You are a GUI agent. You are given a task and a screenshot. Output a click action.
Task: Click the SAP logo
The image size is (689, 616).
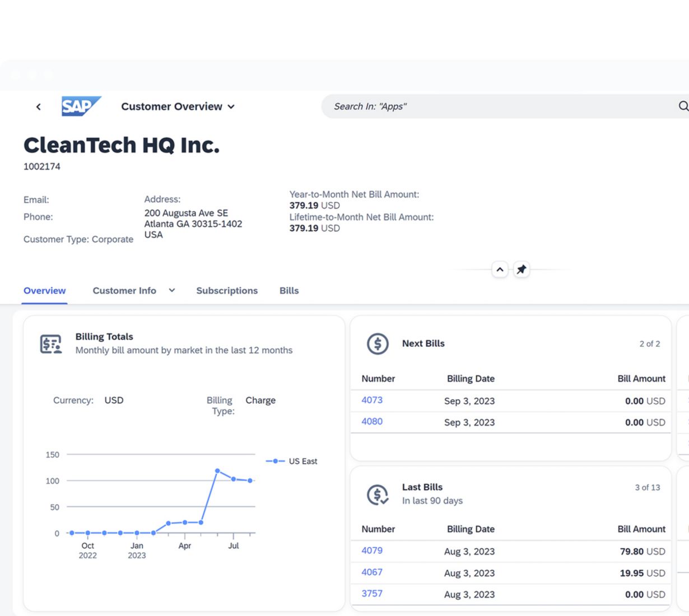tap(81, 106)
